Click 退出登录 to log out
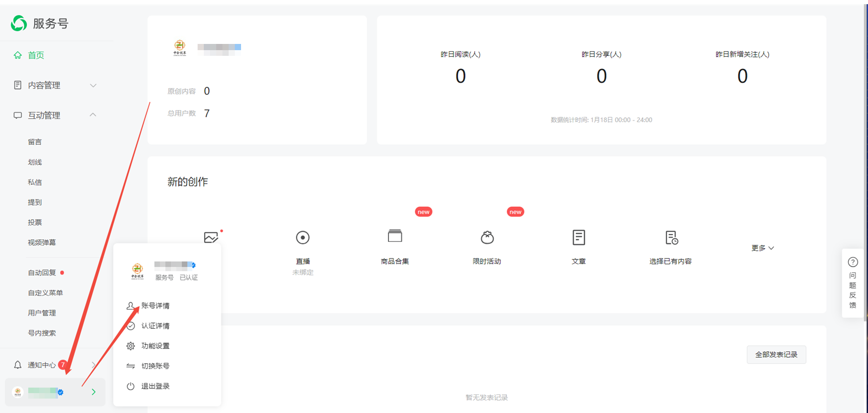 tap(155, 386)
